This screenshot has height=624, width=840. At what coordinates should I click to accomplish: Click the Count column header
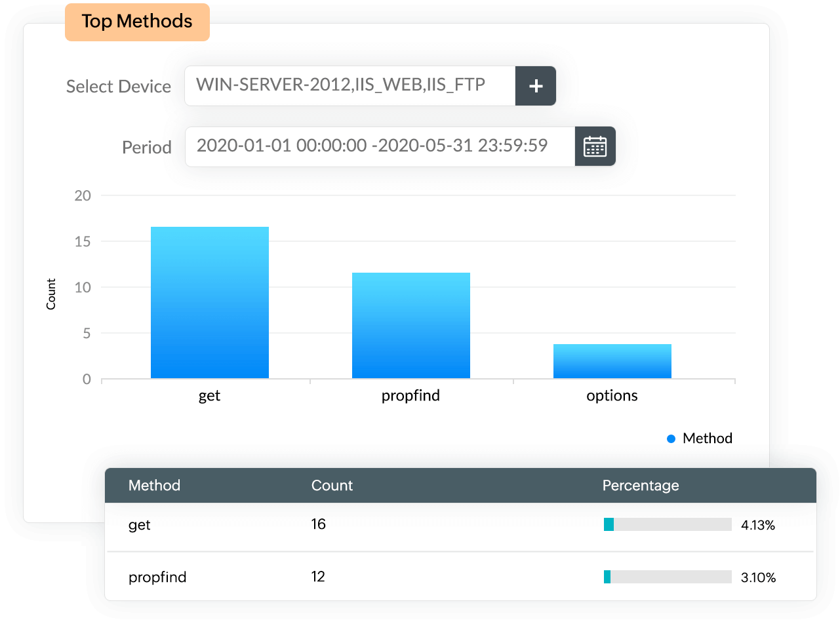point(332,486)
